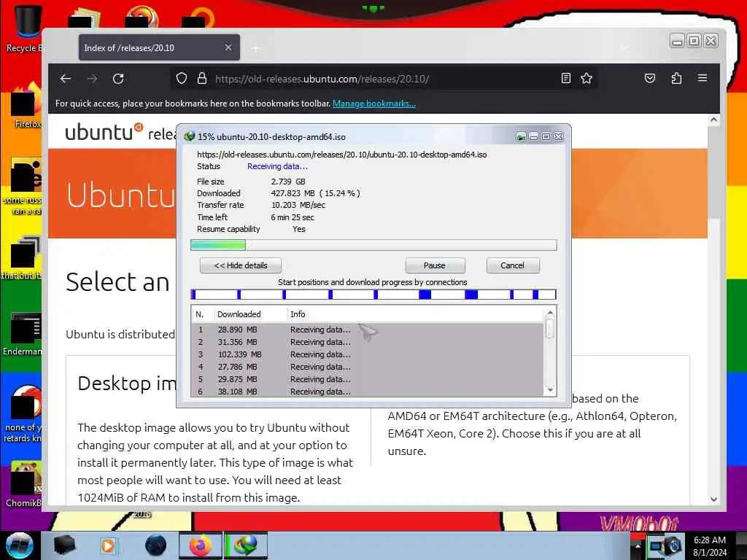Switch to Internet Download Manager taskbar icon

point(246,545)
